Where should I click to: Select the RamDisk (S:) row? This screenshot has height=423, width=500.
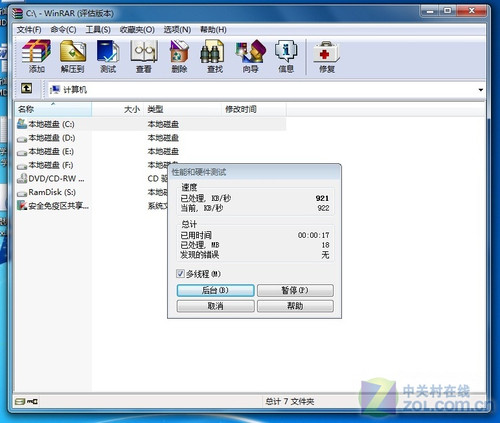pos(92,192)
